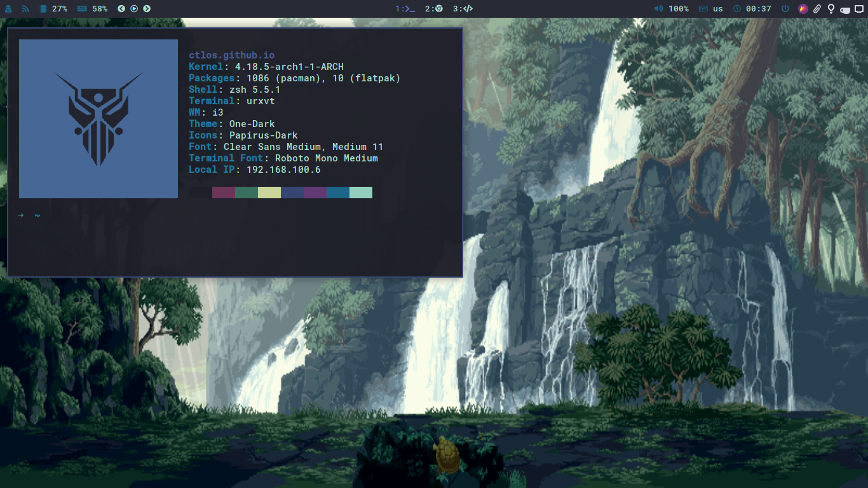Click the Kernel line in terminal
Screen dimensions: 868x488
click(266, 67)
